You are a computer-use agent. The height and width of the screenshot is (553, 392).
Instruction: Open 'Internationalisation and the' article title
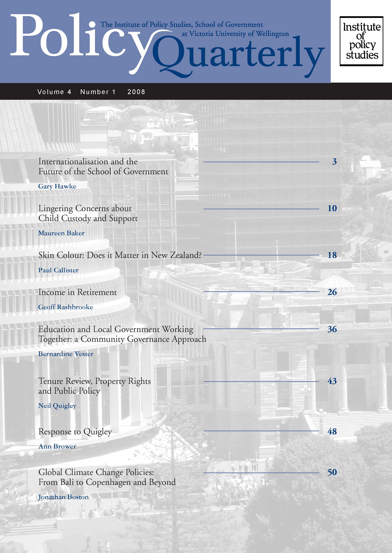pyautogui.click(x=88, y=161)
